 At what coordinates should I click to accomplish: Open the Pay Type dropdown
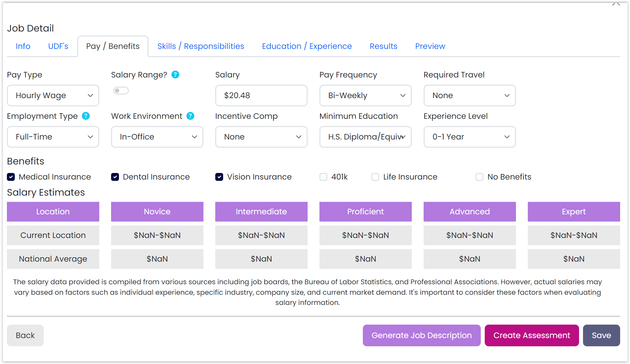coord(53,96)
